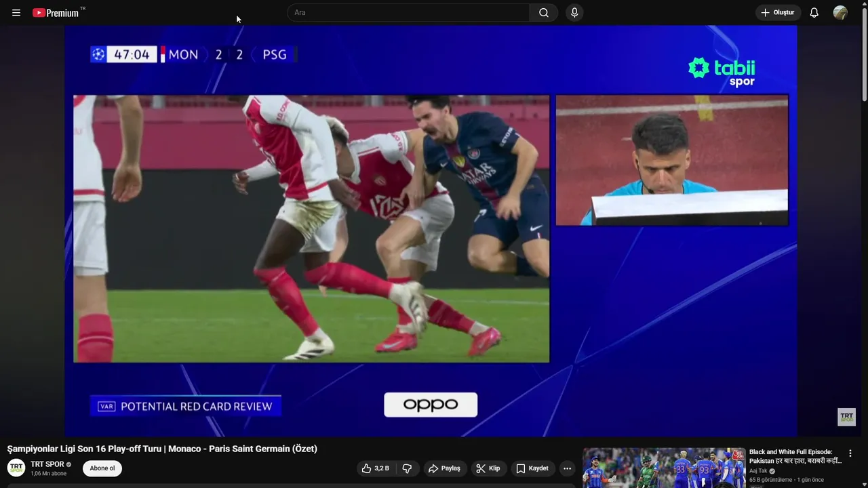Focus the Ara search field
Screen dimensions: 868x488
pyautogui.click(x=408, y=13)
